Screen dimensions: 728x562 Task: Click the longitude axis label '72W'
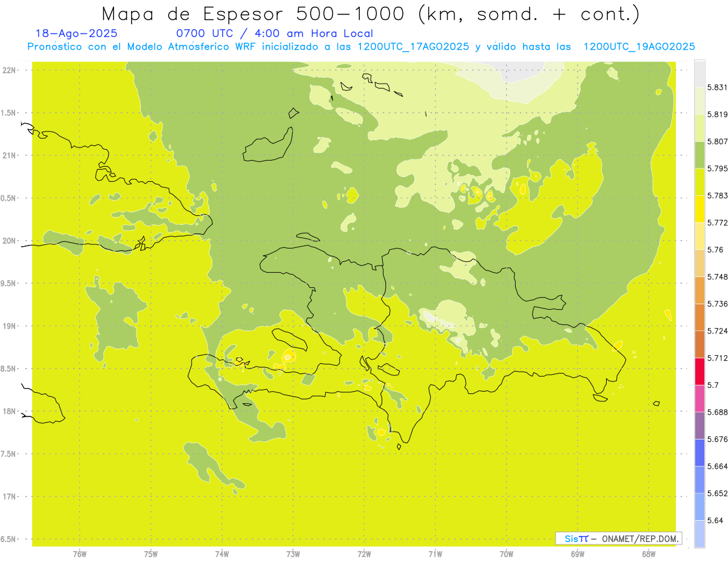pyautogui.click(x=364, y=554)
